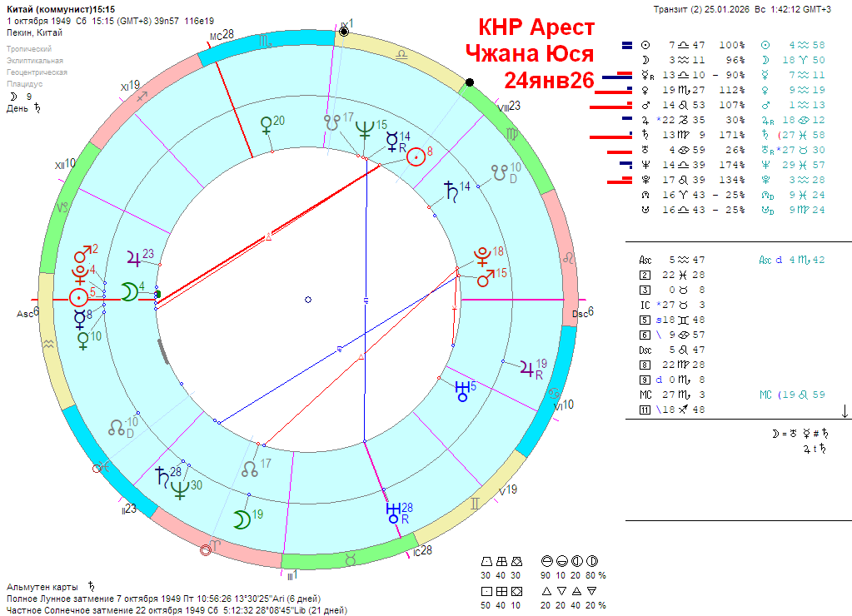The height and width of the screenshot is (616, 852).
Task: Select the small blue circle at chart center
Action: click(x=308, y=300)
